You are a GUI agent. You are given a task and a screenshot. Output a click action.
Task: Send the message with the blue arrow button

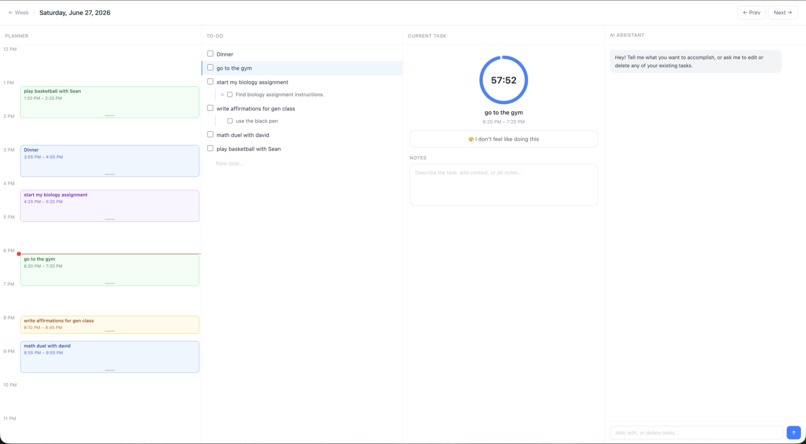point(793,432)
